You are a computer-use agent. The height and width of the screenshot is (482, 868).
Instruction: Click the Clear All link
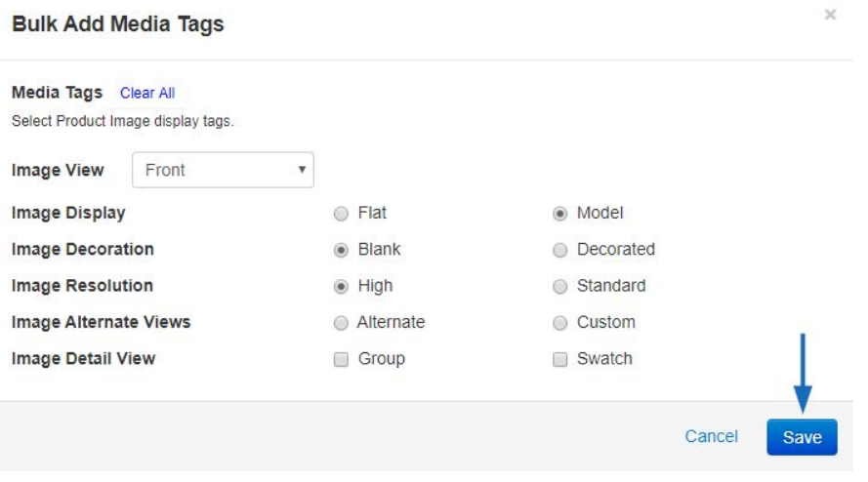[147, 93]
